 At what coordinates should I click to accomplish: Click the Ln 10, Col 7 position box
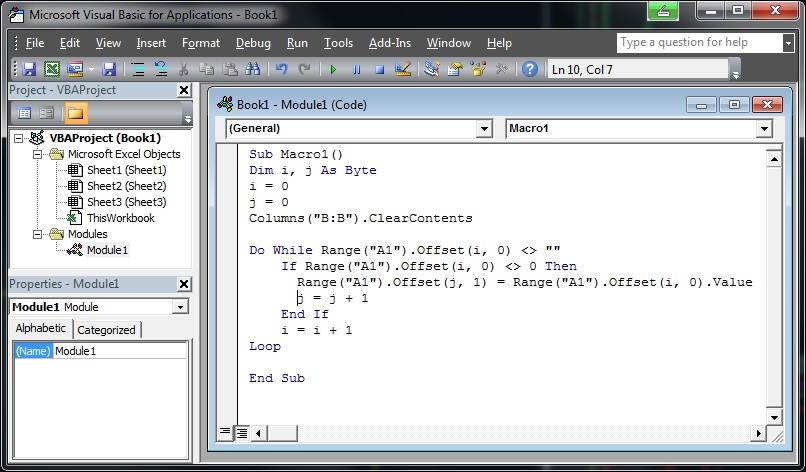pos(638,69)
